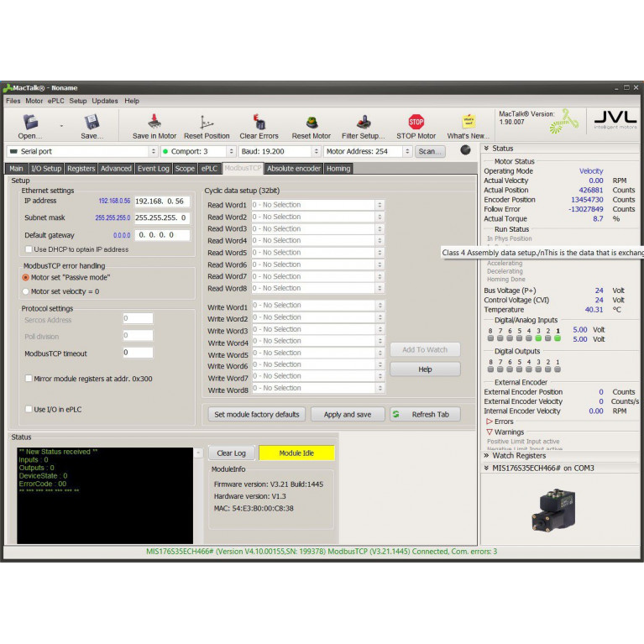644x644 pixels.
Task: Open the What's New note icon
Action: tap(469, 122)
